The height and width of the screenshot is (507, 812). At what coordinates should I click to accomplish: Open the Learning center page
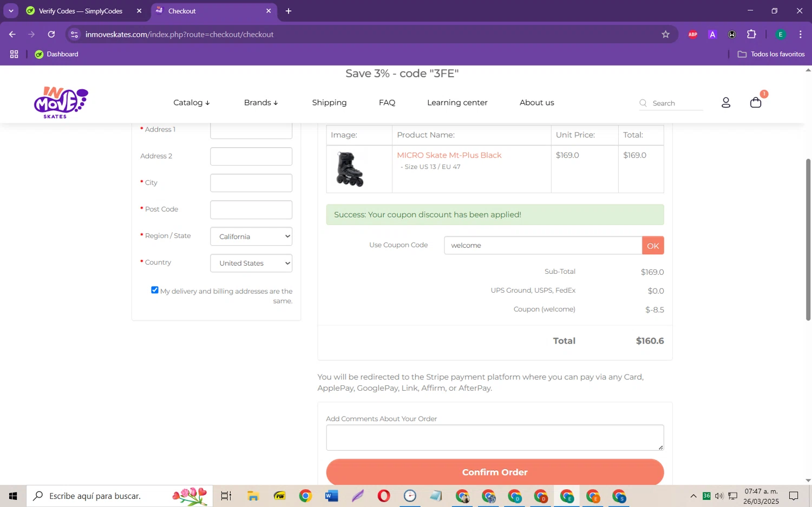(x=457, y=102)
